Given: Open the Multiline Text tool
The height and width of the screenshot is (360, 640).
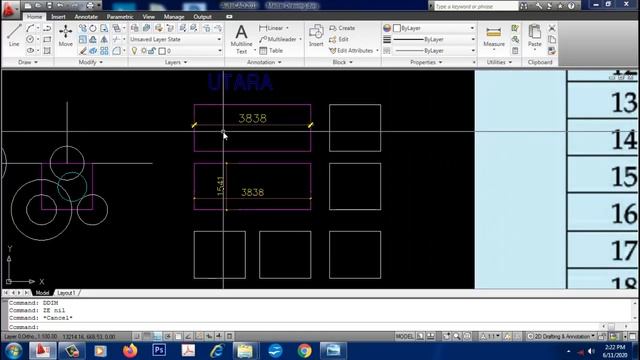Looking at the screenshot, I should pos(241,39).
